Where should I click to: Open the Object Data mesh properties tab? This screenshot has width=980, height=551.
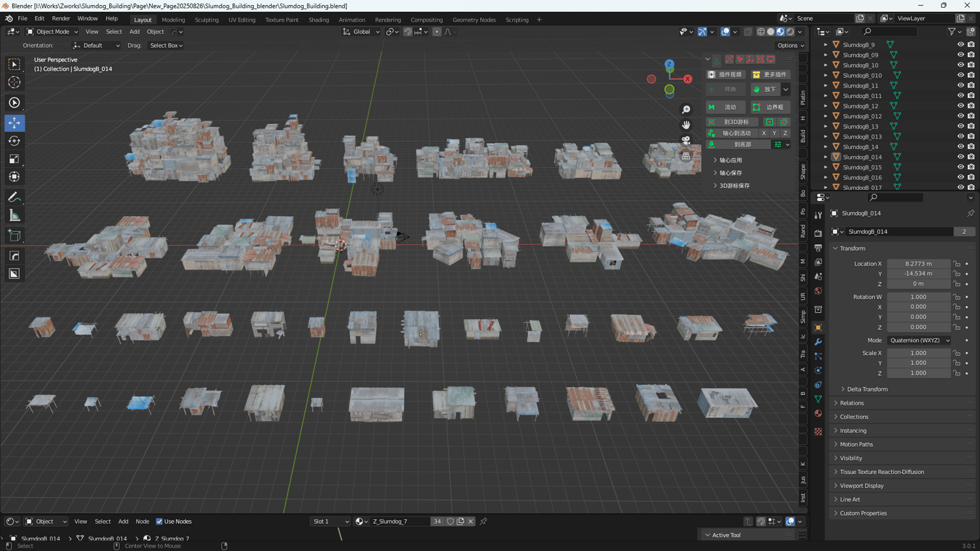coord(818,399)
